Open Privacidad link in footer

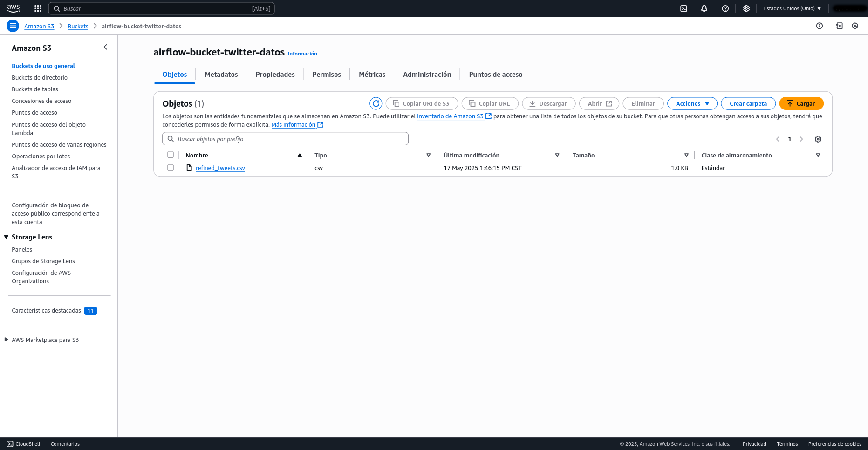point(754,444)
